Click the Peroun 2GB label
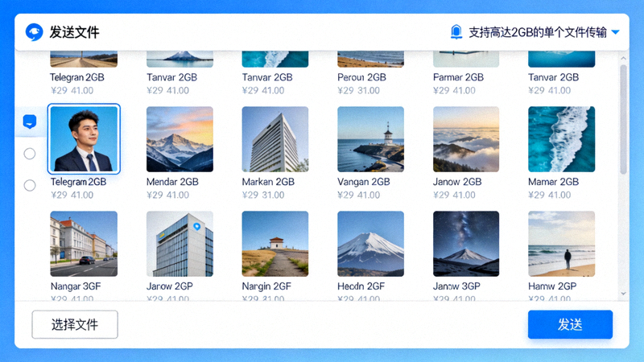 point(361,77)
